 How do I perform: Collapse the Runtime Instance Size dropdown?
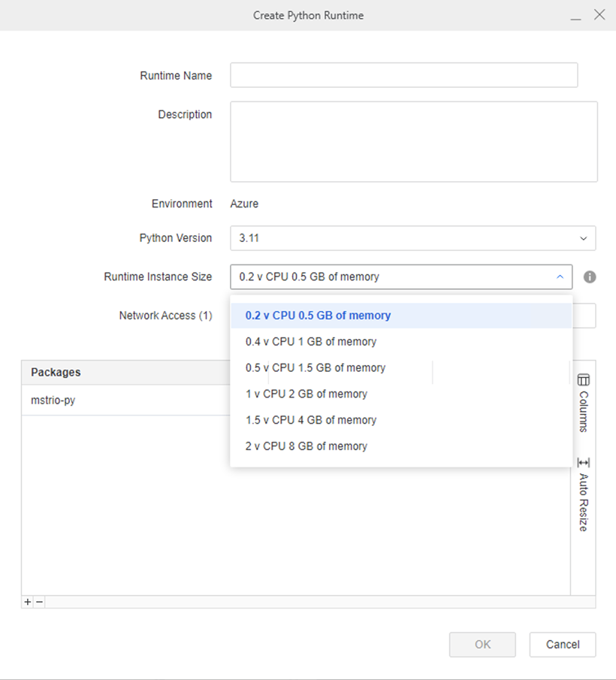[560, 277]
